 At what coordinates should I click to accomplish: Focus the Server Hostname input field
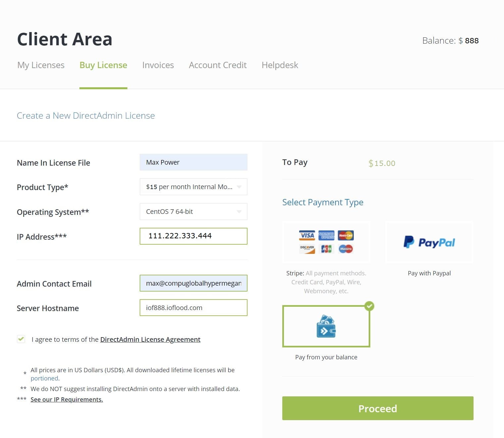(193, 308)
